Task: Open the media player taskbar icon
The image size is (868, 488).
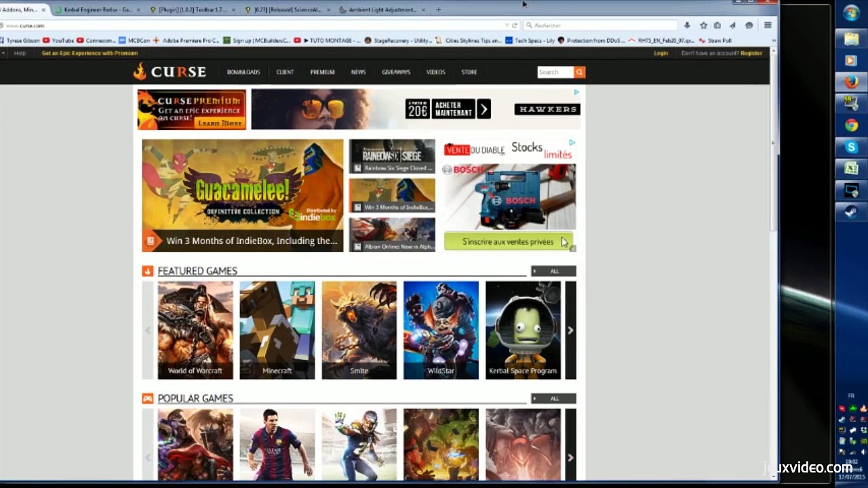Action: coord(851,60)
